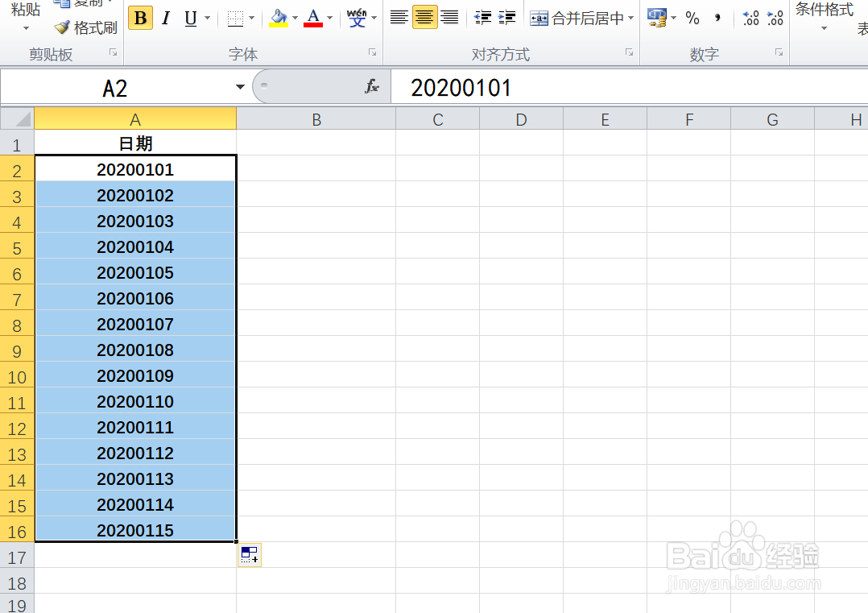Screen dimensions: 868x613
Task: Click 格式刷 format painter
Action: click(86, 27)
